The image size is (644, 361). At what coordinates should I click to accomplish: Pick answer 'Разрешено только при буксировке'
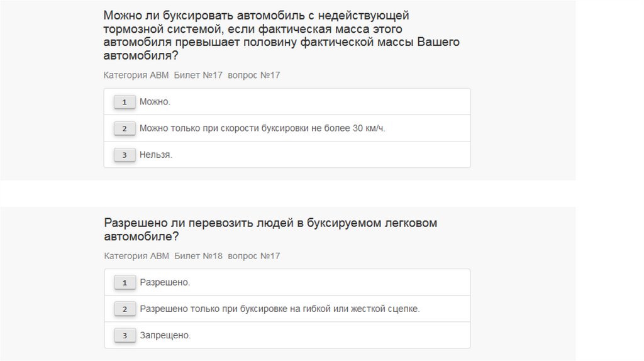pyautogui.click(x=279, y=309)
